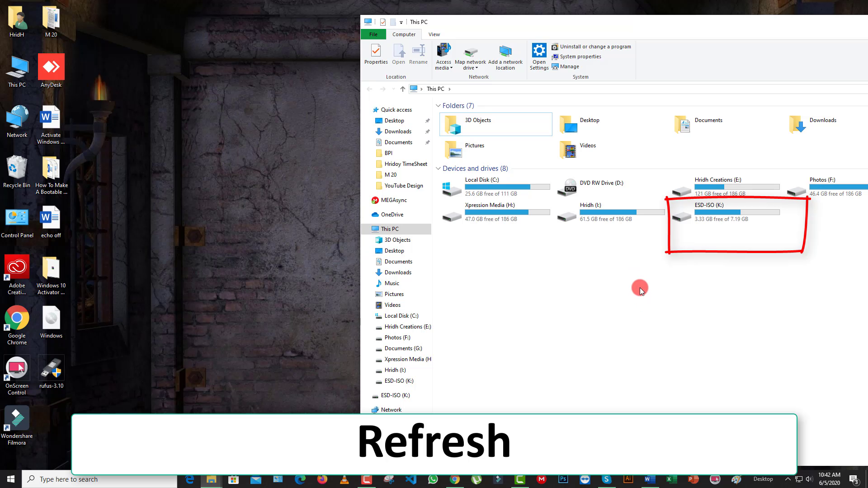Click Uninstall or change a program
Image resolution: width=868 pixels, height=488 pixels.
pos(595,47)
